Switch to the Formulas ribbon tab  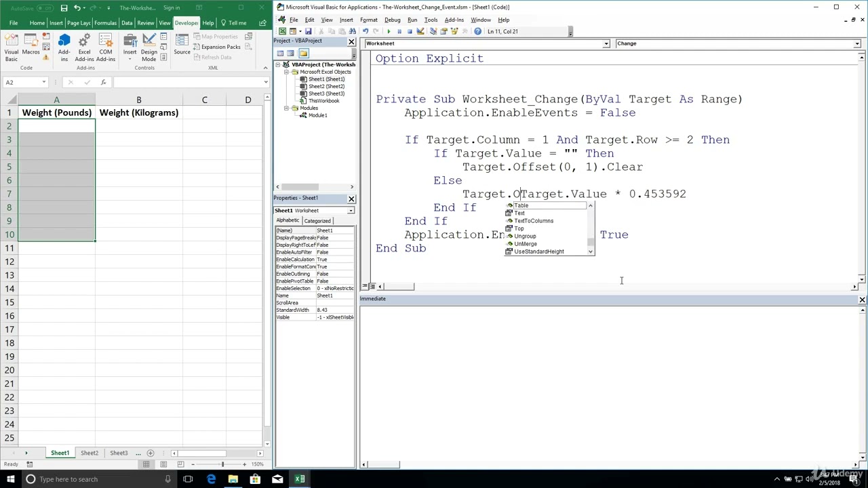point(105,23)
